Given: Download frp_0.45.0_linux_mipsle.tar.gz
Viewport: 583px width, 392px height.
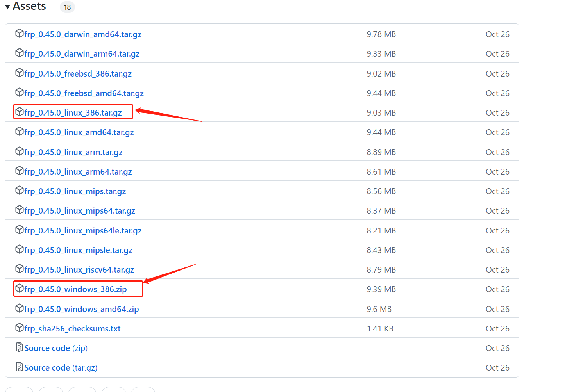Looking at the screenshot, I should (x=78, y=250).
